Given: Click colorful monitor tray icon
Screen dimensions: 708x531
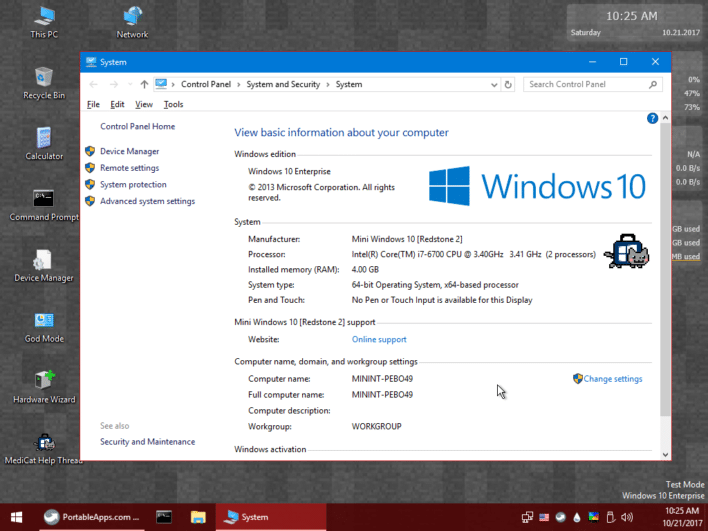Looking at the screenshot, I should click(593, 517).
